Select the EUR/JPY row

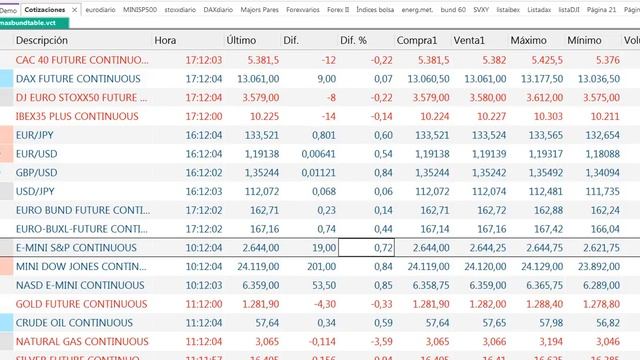point(320,135)
